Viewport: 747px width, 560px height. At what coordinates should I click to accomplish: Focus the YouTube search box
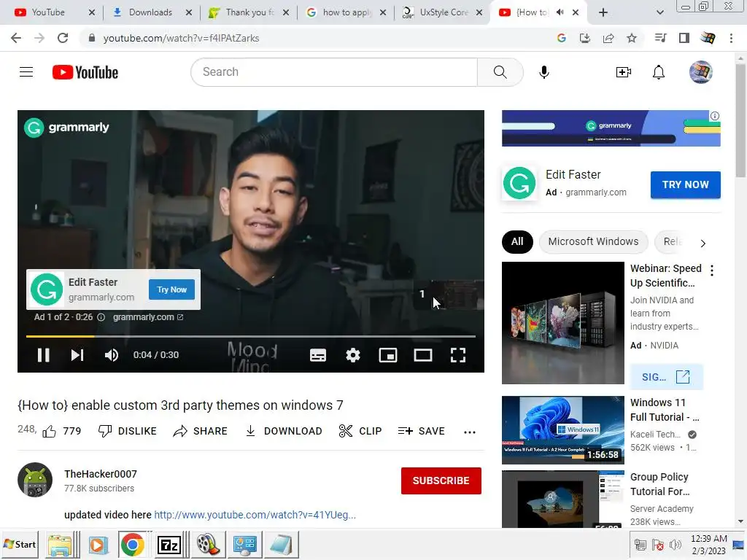coord(334,72)
